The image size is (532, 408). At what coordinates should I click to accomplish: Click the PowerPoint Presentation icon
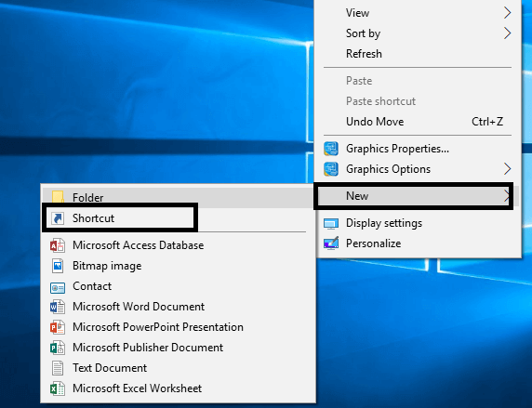58,327
